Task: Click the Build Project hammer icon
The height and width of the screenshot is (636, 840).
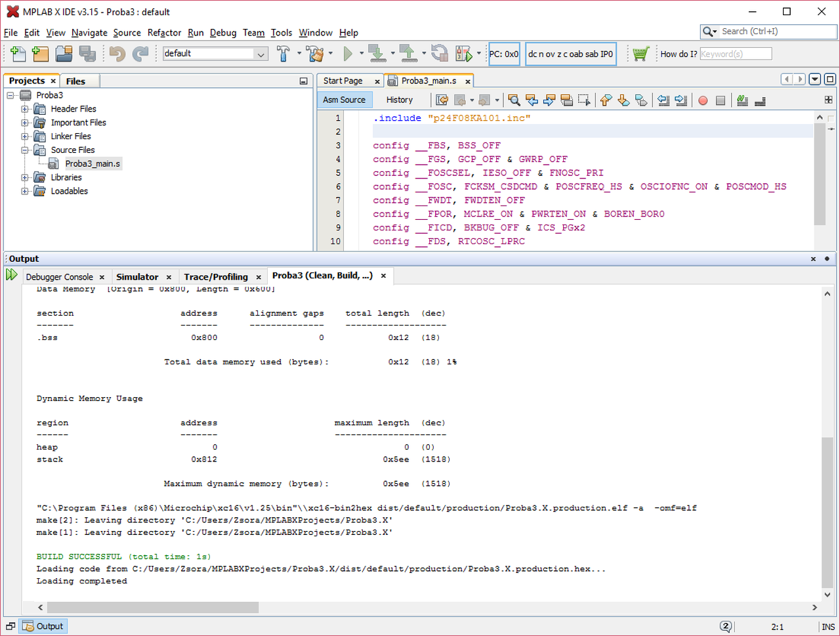Action: pyautogui.click(x=283, y=54)
